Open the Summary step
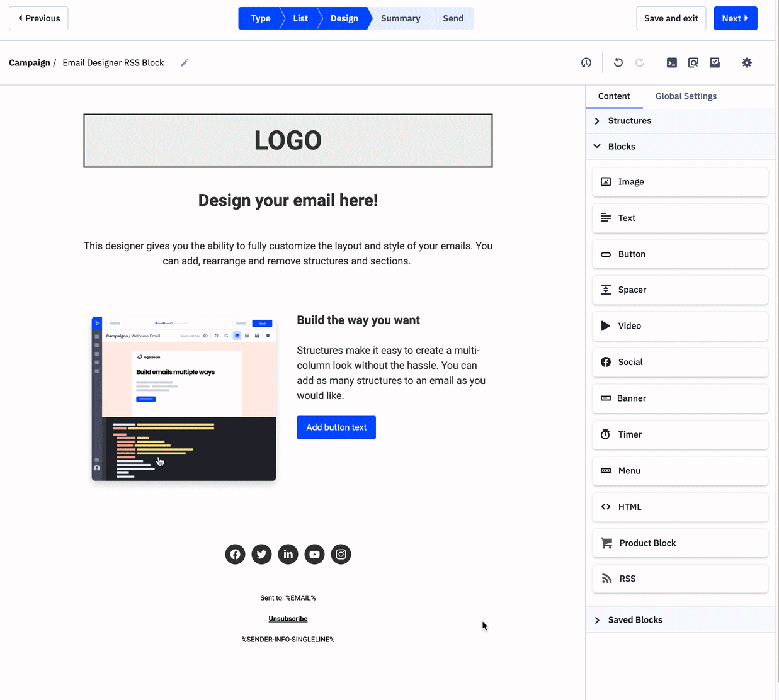Viewport: 779px width, 700px height. (401, 18)
